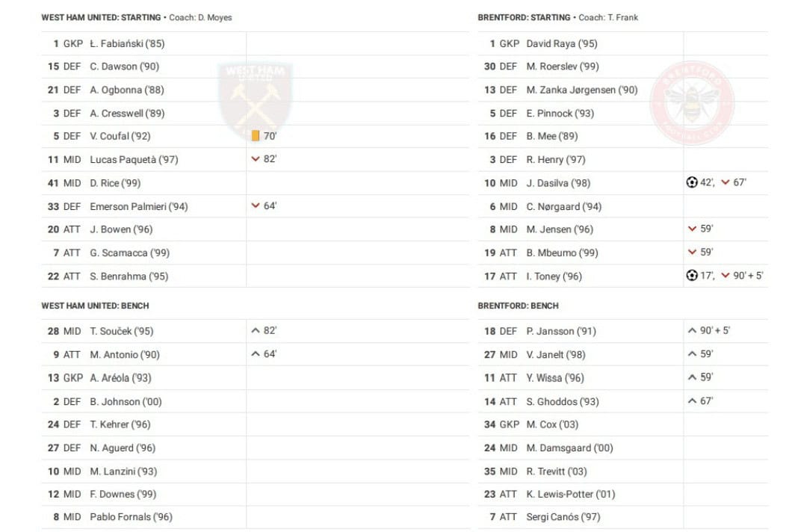
Task: Click the West Ham United: Bench heading
Action: point(95,306)
